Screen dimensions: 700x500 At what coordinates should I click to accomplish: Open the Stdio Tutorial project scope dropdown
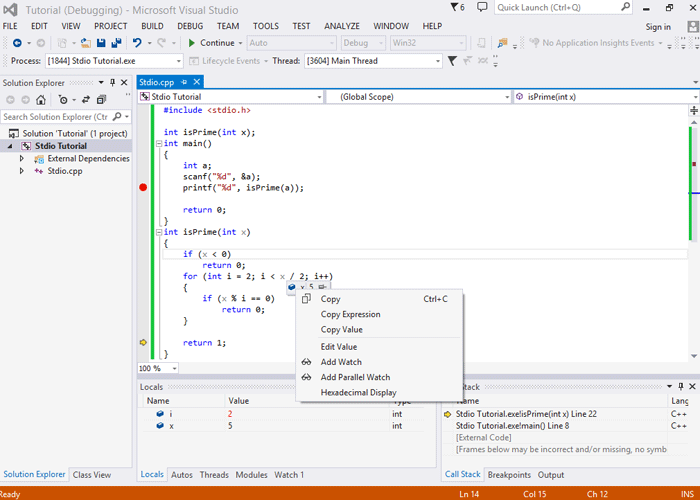(x=319, y=97)
